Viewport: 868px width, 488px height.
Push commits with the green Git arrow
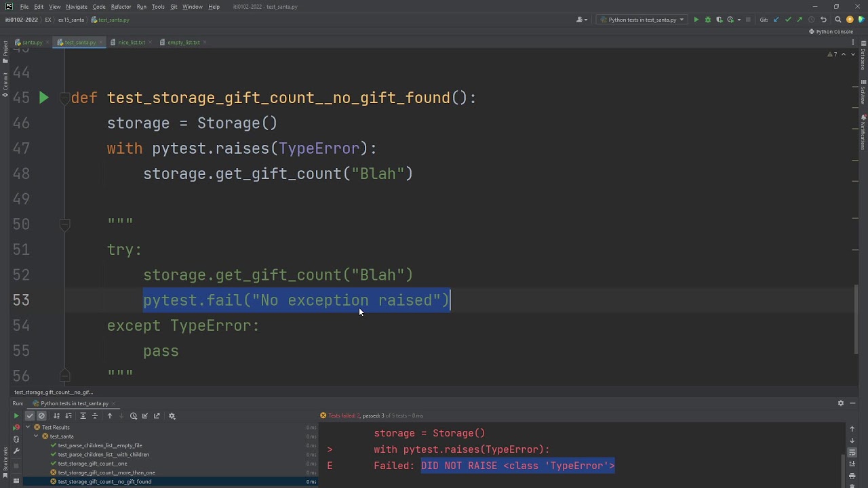click(800, 20)
